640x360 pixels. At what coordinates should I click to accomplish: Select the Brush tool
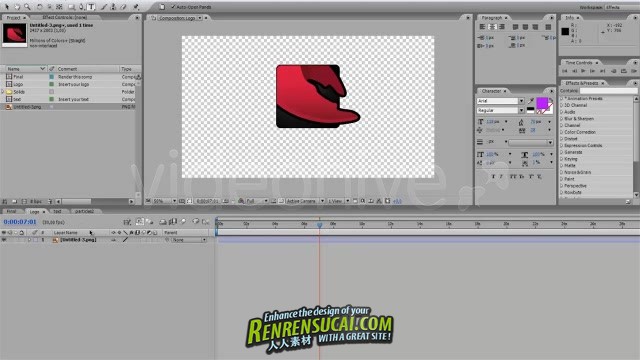(x=104, y=7)
